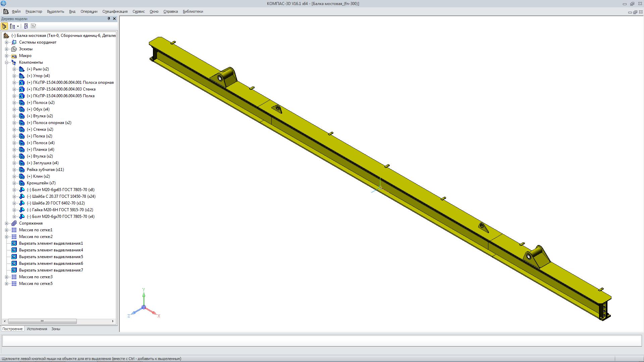The image size is (644, 362).
Task: Collapse the Компоненты tree node
Action: click(x=7, y=62)
